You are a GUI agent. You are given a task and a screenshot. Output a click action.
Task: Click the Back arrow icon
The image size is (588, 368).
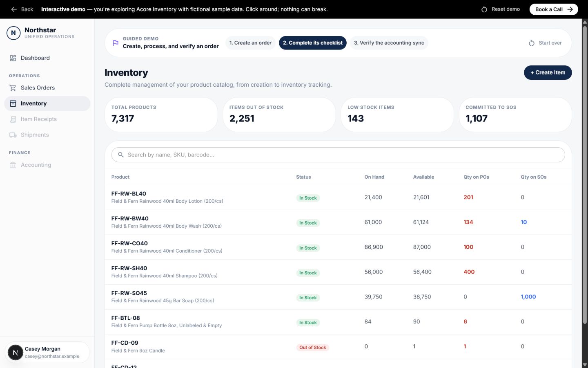point(14,9)
